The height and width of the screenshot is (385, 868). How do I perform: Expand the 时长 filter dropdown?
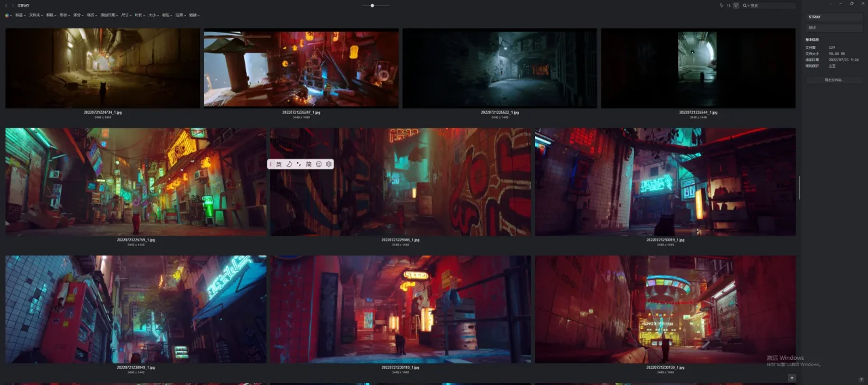pyautogui.click(x=140, y=15)
